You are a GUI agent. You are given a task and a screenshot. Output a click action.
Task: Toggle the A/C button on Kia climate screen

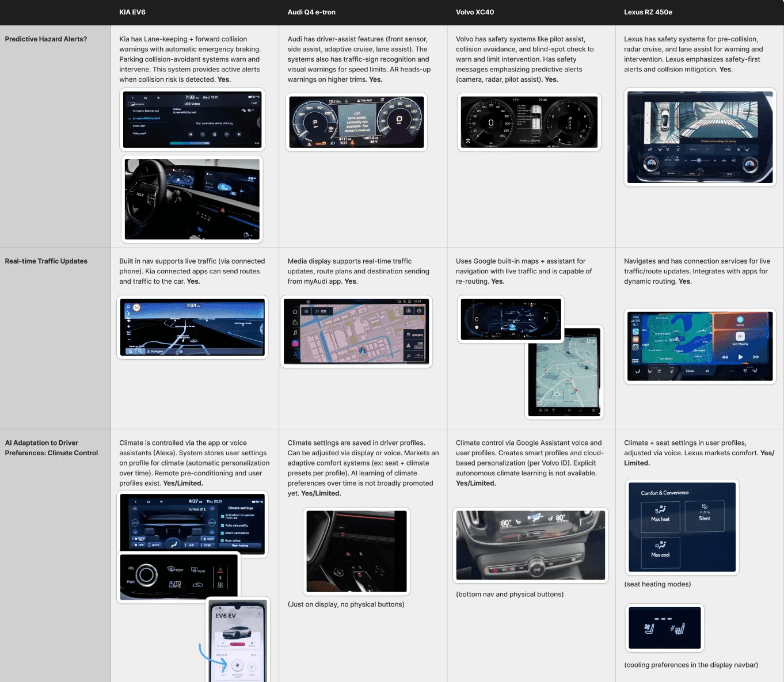pyautogui.click(x=191, y=545)
